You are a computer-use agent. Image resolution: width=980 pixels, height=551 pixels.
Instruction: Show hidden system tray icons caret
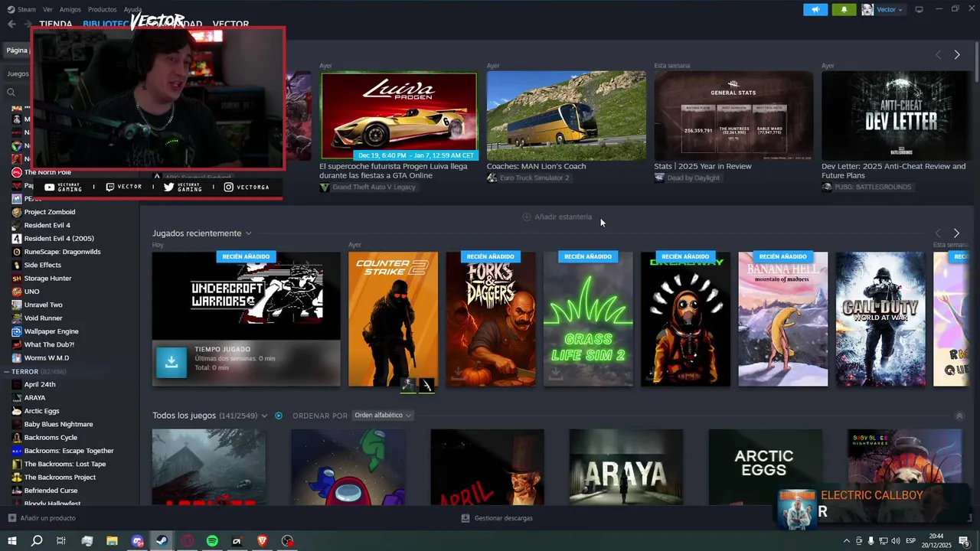pos(846,541)
